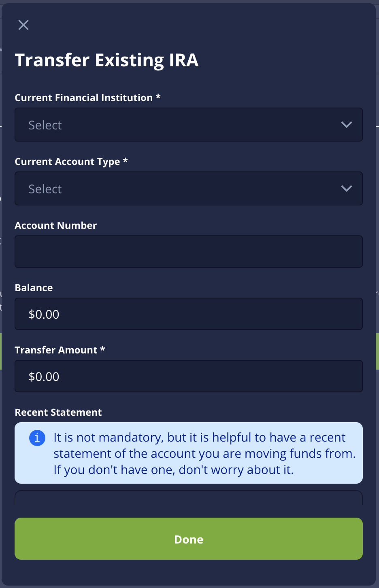
Task: Click the Recent Statement heading
Action: point(58,412)
